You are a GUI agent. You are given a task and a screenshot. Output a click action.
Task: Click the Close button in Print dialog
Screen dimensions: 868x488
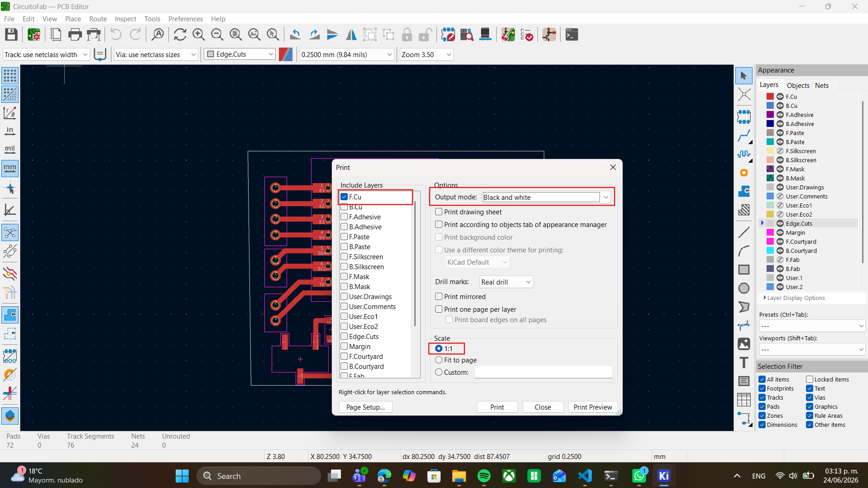542,407
